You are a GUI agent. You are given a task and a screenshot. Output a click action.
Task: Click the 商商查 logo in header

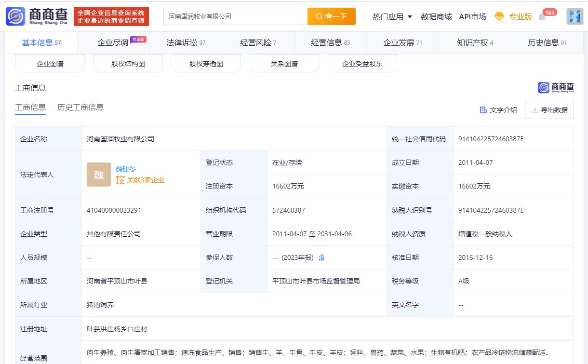pos(37,16)
